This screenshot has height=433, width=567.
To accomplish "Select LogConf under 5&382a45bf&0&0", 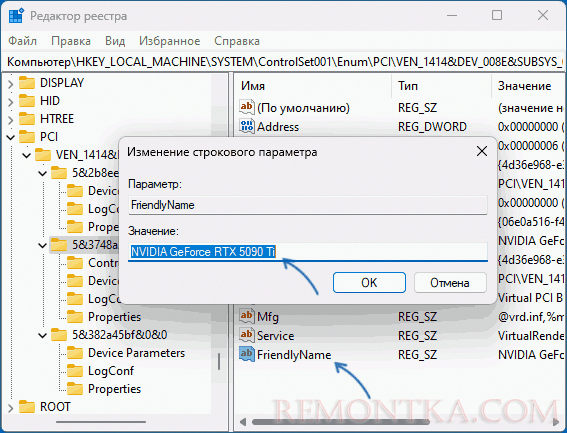I will [x=111, y=371].
